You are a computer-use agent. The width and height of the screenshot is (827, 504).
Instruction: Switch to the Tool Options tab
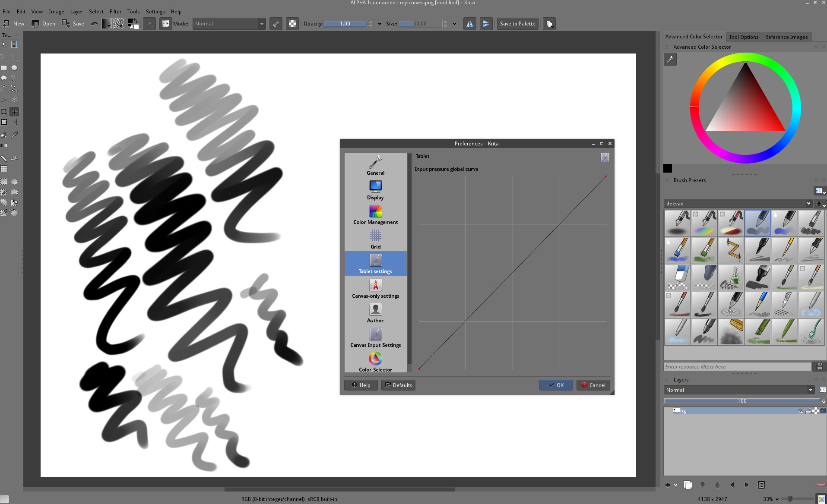tap(743, 37)
